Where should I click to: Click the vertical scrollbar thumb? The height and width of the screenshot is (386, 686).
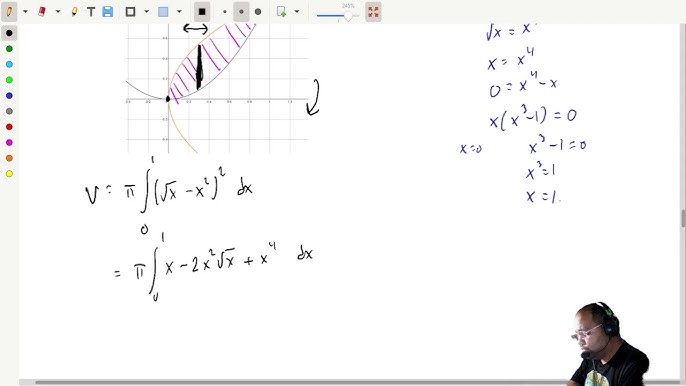[683, 218]
